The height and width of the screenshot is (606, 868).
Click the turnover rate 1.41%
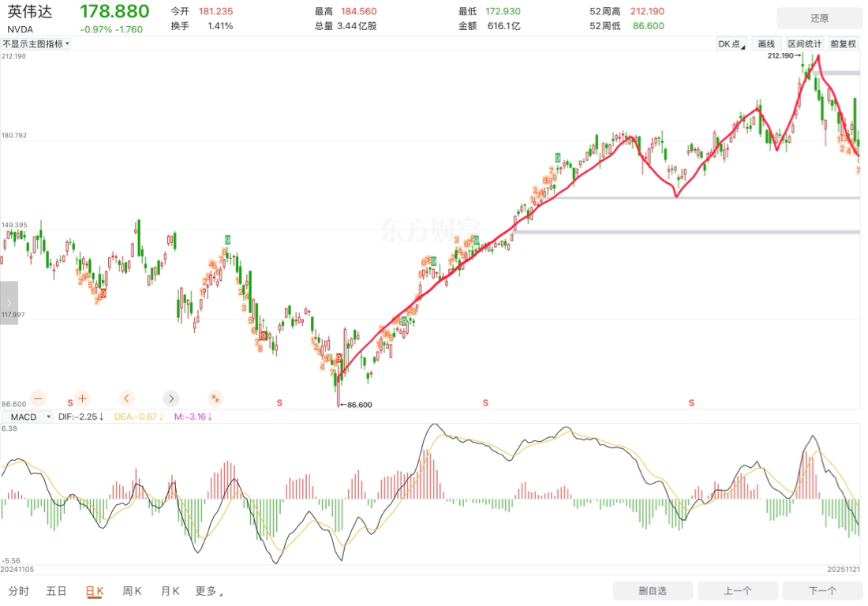point(220,26)
